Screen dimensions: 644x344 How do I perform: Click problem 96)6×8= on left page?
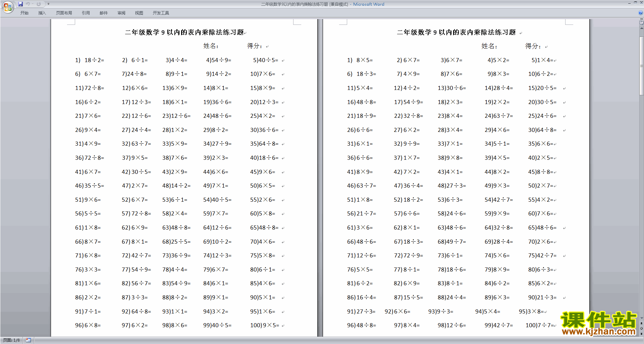pos(88,325)
